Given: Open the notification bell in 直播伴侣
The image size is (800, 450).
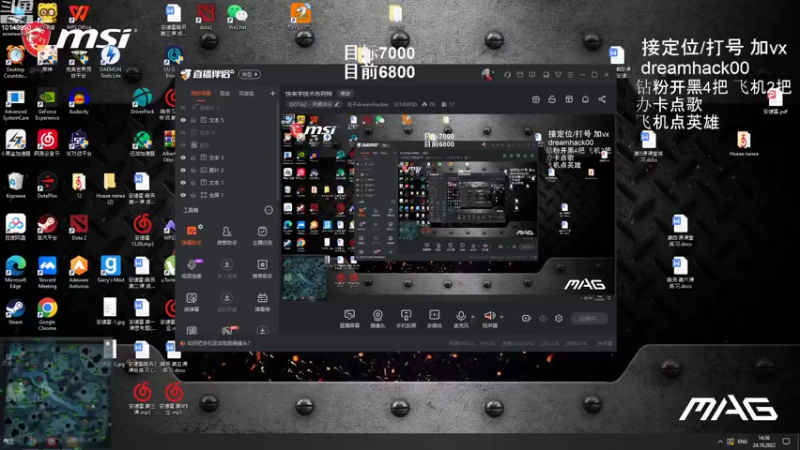Looking at the screenshot, I should (x=585, y=99).
